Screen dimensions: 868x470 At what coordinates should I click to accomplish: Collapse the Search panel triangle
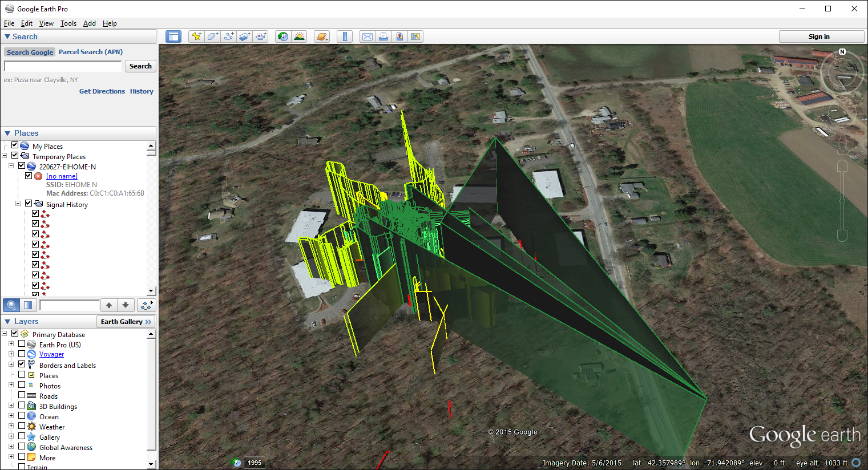[x=7, y=37]
